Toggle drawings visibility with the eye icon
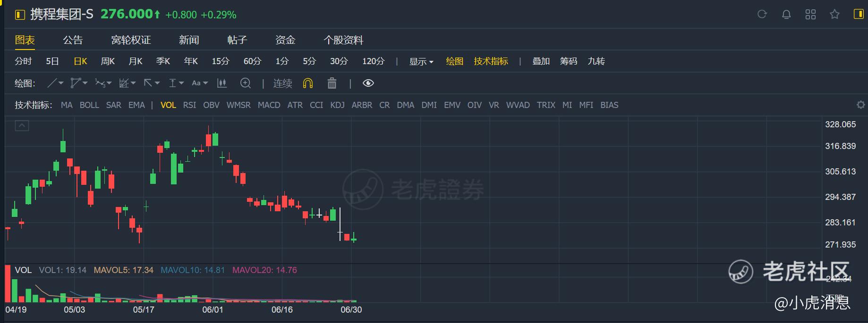 (368, 83)
